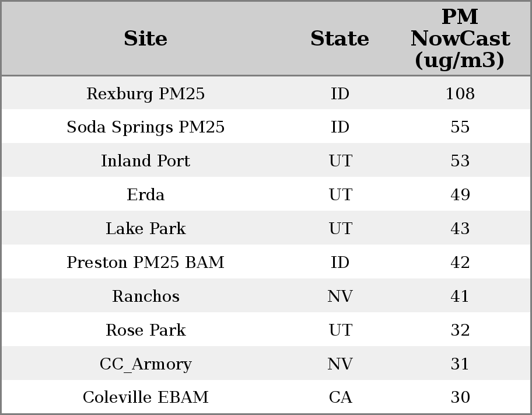This screenshot has height=415, width=532.
Task: Select the NowCast value 41
Action: tap(460, 297)
